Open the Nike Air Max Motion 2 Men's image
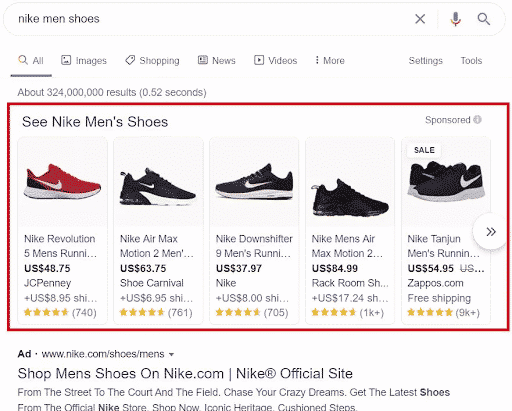Image resolution: width=512 pixels, height=411 pixels. click(158, 182)
